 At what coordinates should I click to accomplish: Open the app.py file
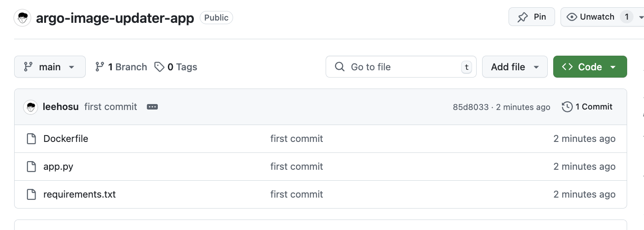click(x=58, y=167)
